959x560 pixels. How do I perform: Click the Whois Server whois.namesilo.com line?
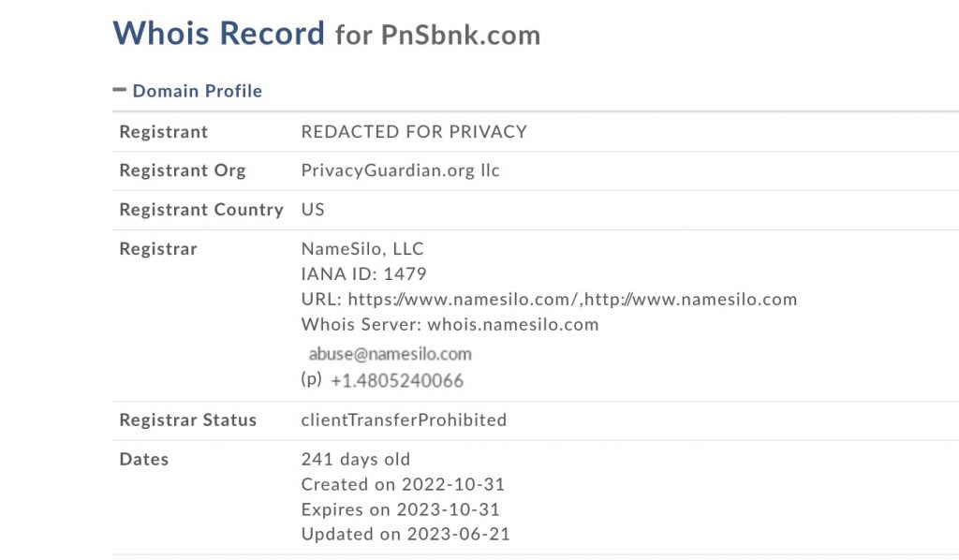[450, 325]
